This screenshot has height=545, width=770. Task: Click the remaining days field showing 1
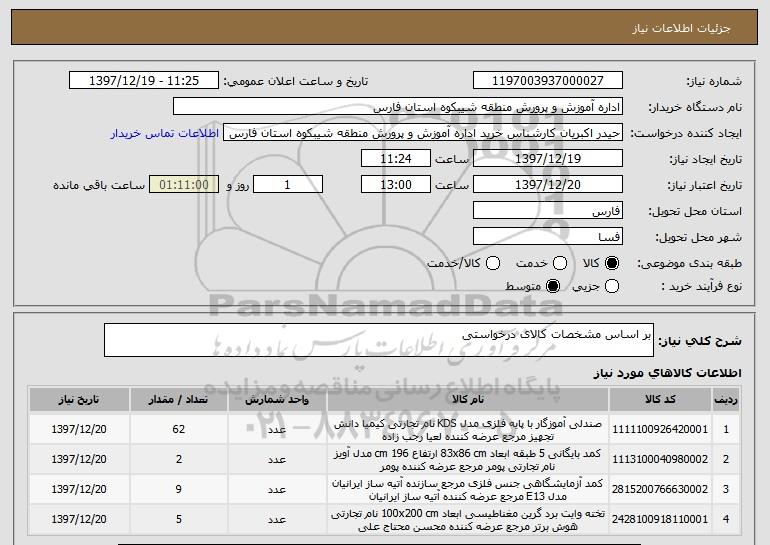[288, 185]
